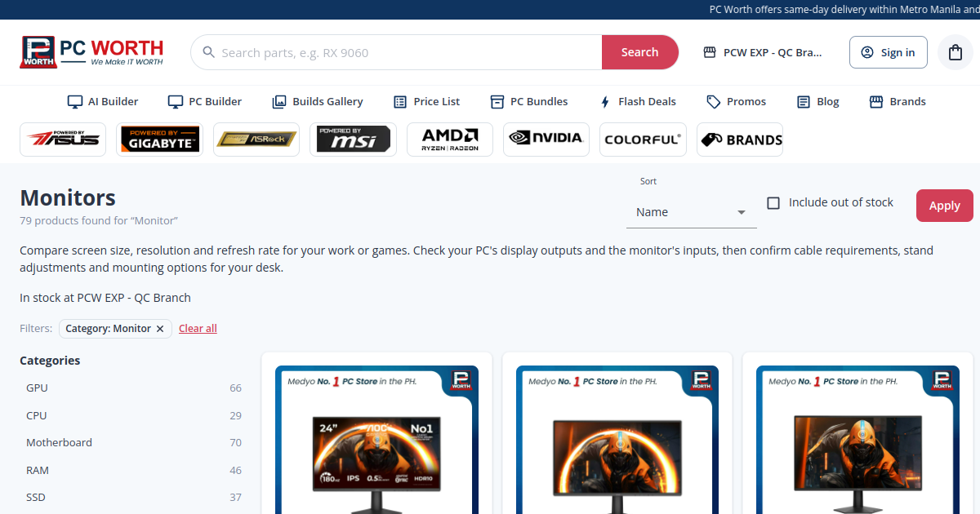Open the Flash Deals menu item
Viewport: 980px width, 514px height.
pos(638,102)
